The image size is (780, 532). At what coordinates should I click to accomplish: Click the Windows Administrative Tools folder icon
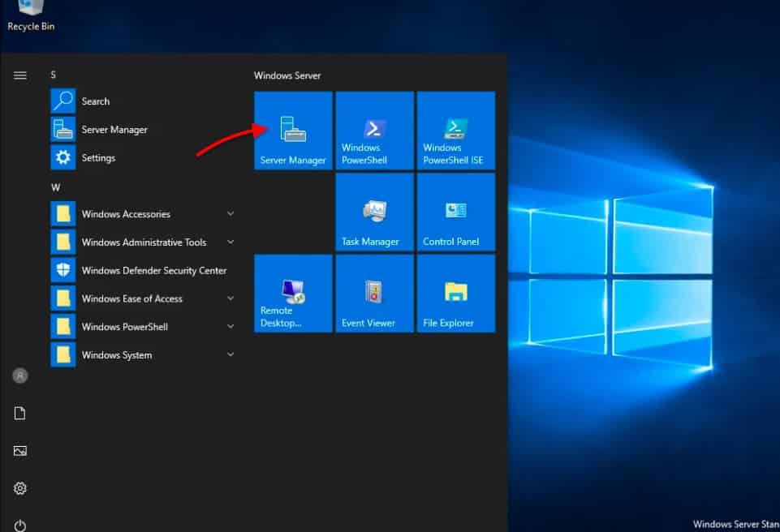point(63,242)
